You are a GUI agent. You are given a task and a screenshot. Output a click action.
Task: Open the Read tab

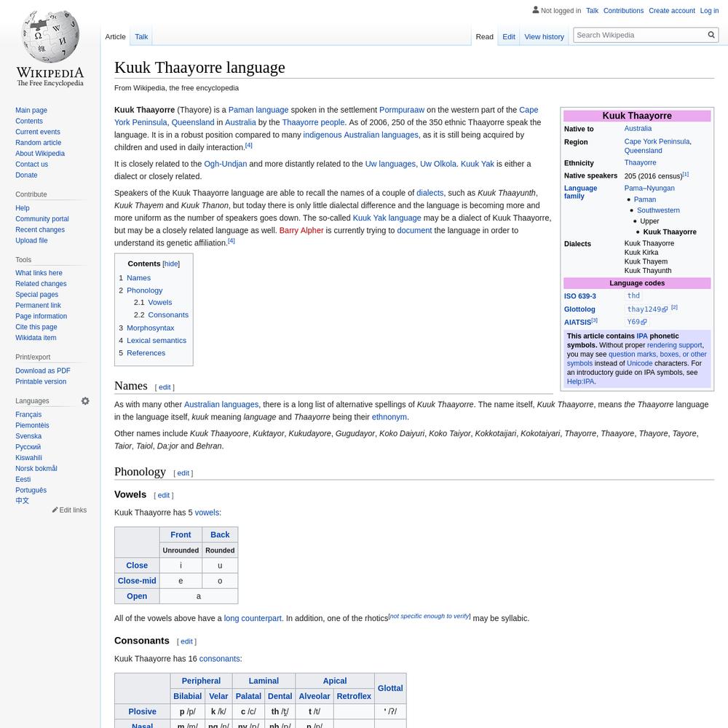coord(484,36)
